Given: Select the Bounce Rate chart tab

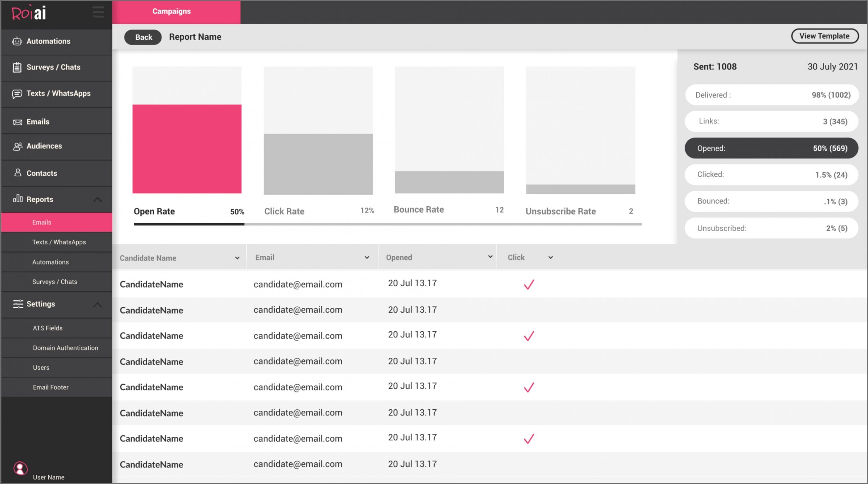Looking at the screenshot, I should (x=449, y=210).
